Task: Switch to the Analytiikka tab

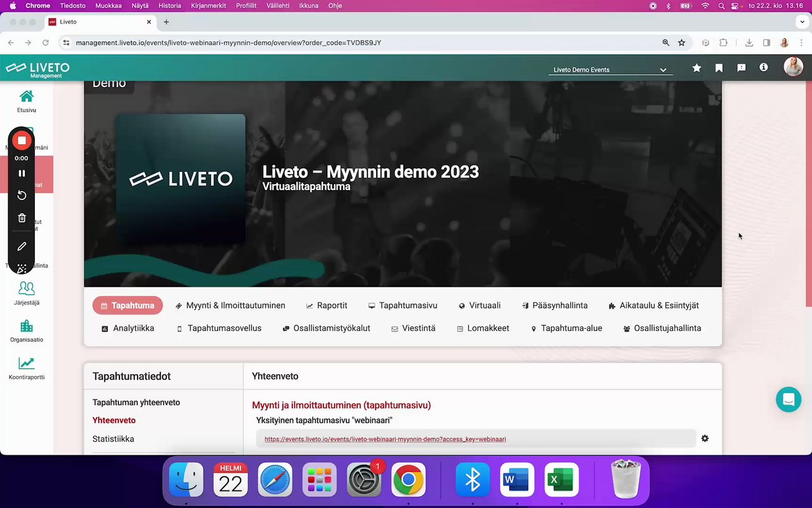Action: click(128, 328)
